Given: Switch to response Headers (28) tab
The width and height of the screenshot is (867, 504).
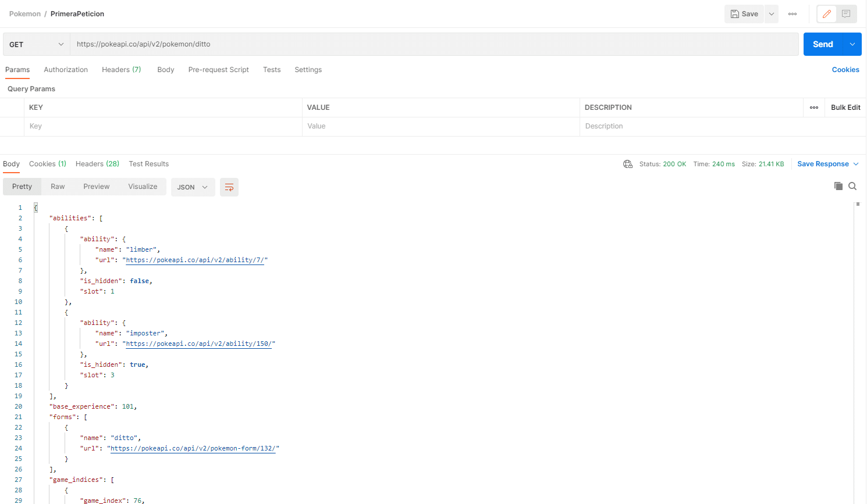Looking at the screenshot, I should 97,164.
